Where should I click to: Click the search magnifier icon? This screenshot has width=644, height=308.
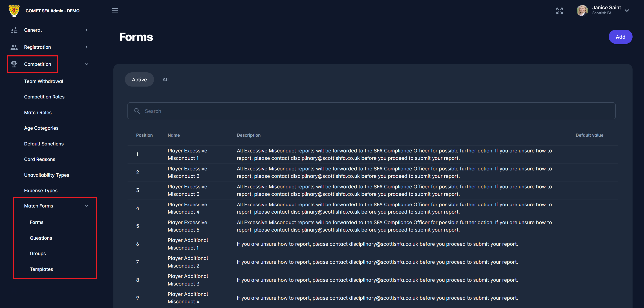137,111
